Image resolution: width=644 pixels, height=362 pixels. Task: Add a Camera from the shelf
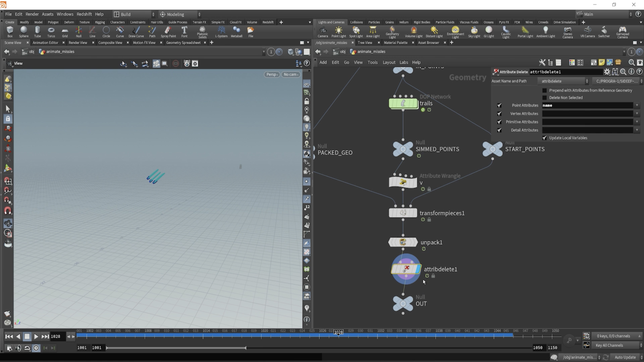[x=323, y=32]
